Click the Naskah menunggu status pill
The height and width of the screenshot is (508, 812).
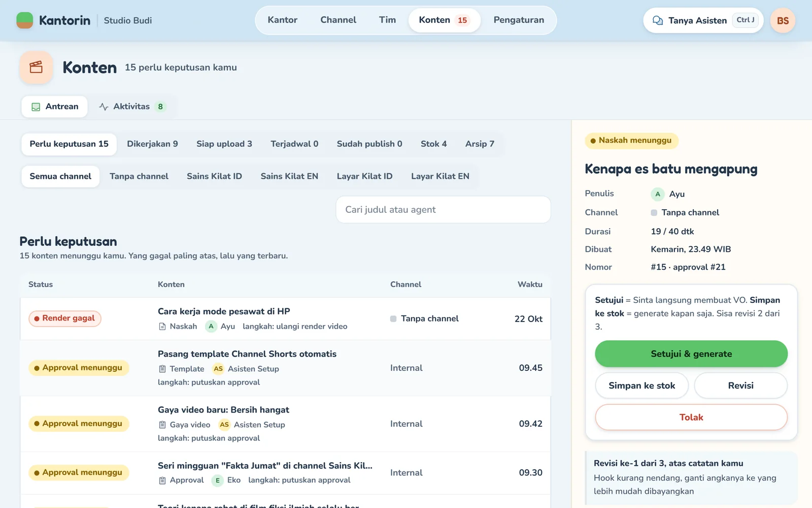coord(631,141)
